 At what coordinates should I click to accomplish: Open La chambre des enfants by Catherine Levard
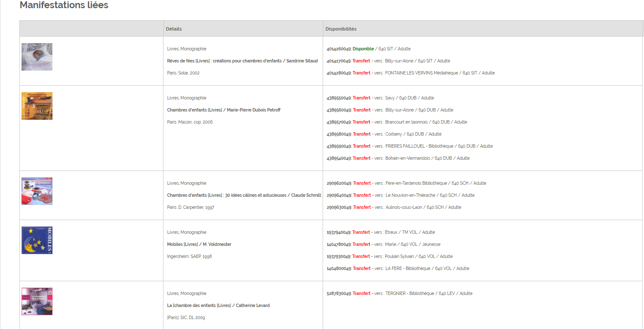[x=219, y=305]
